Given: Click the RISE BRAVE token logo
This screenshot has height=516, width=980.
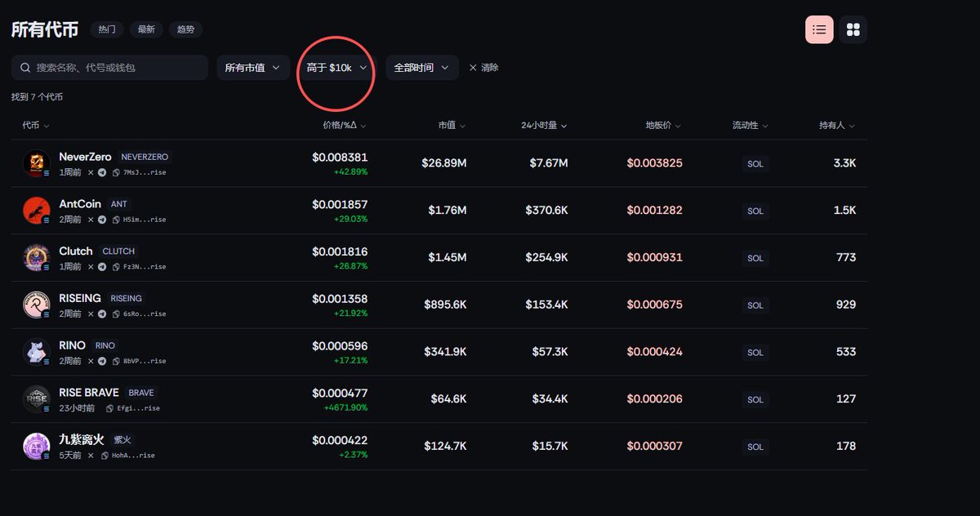Looking at the screenshot, I should [x=37, y=399].
